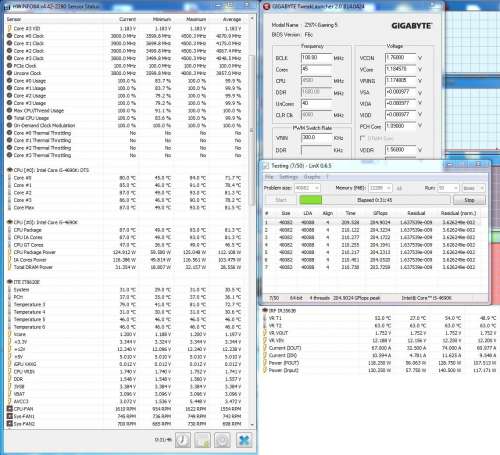500x455 pixels.
Task: Click the GFlops column header in LinX
Action: pos(380,213)
